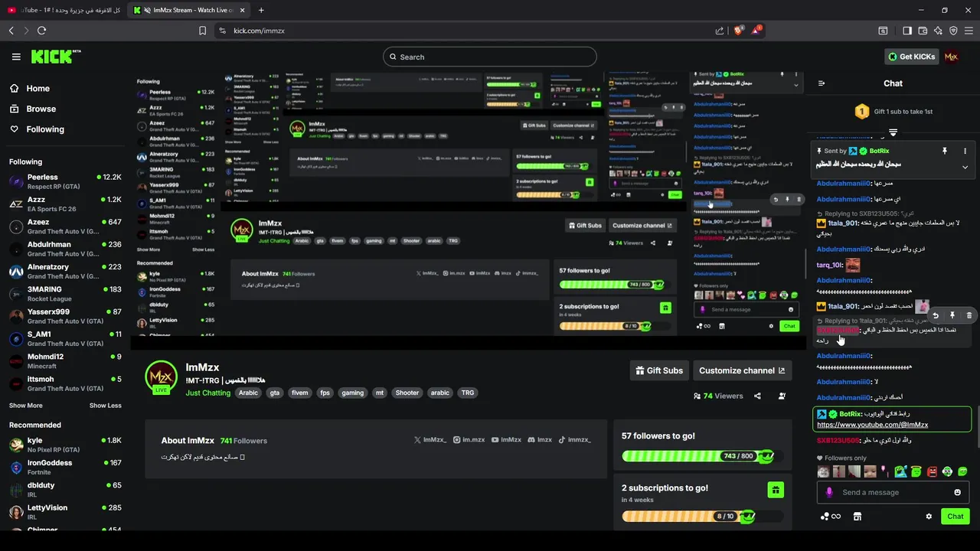Open im.mzx Instagram link
This screenshot has width=980, height=551.
(469, 440)
